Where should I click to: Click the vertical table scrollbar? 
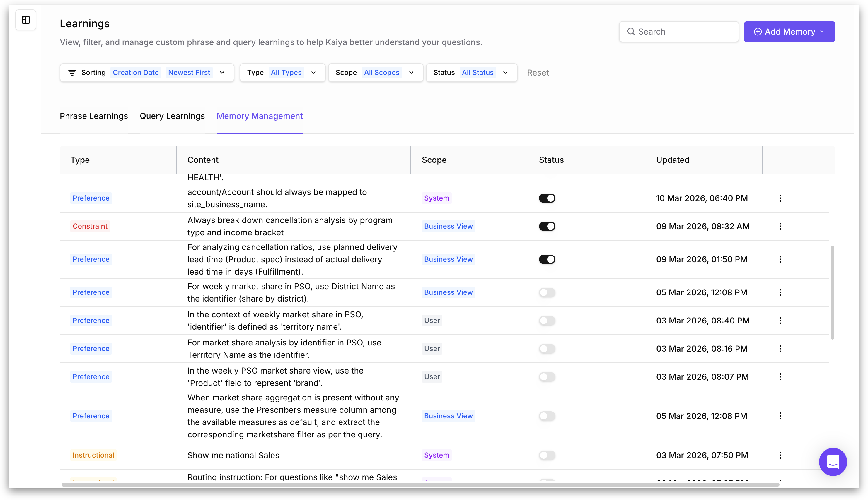pos(832,292)
